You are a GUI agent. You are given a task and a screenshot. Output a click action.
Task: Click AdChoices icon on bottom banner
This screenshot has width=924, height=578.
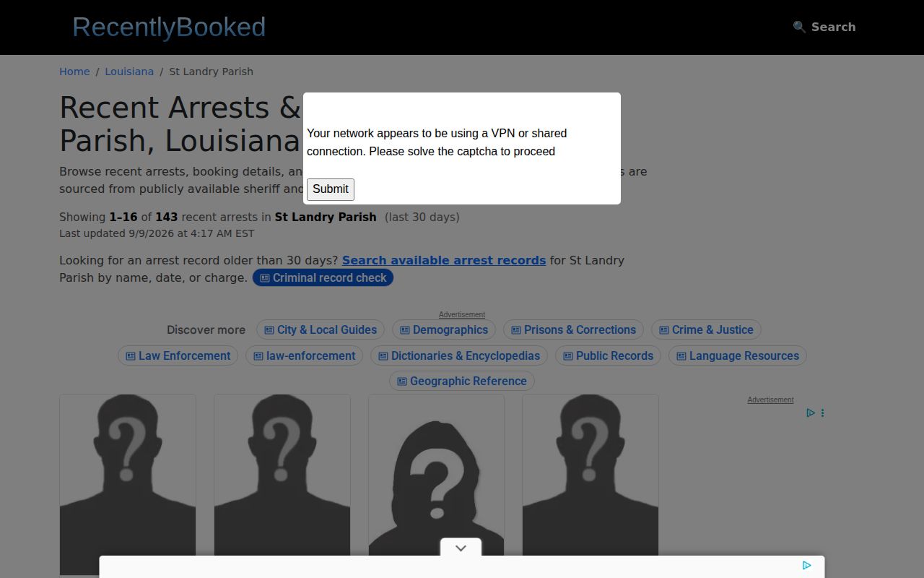(807, 566)
